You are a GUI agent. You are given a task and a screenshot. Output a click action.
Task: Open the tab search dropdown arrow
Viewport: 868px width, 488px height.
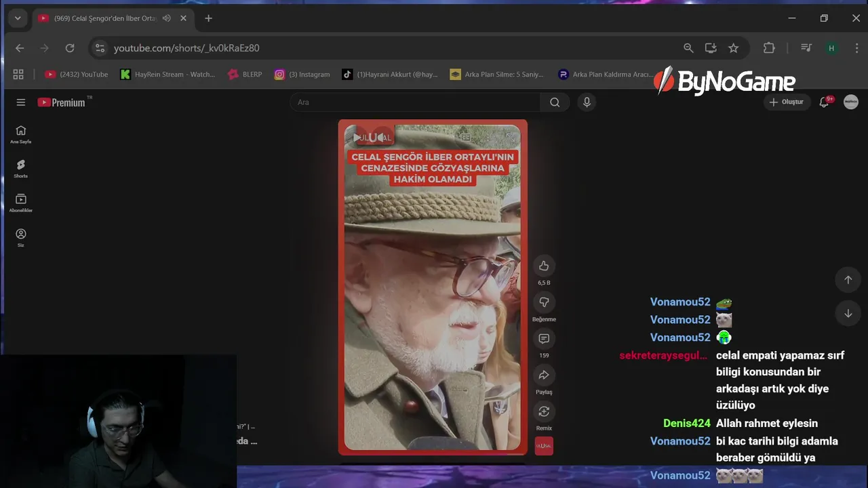click(18, 18)
